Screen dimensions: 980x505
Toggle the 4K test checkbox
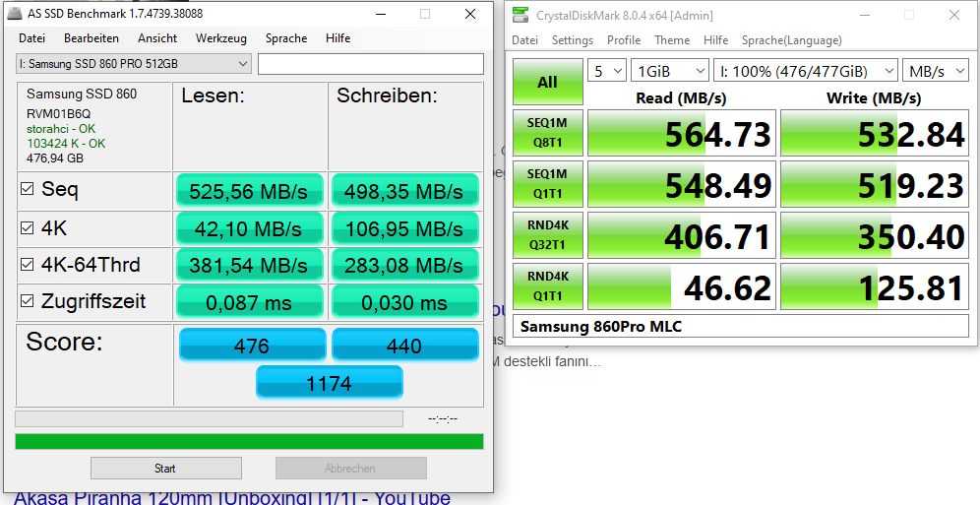pos(27,228)
